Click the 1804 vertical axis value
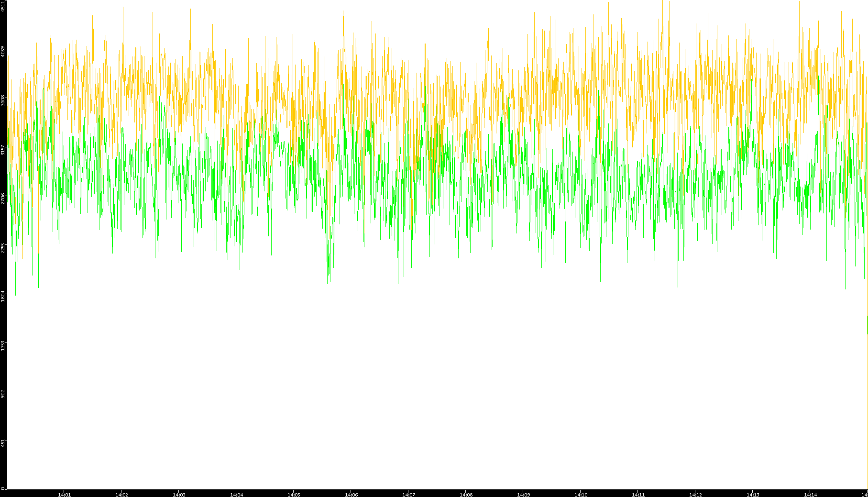868x497 pixels. 3,296
